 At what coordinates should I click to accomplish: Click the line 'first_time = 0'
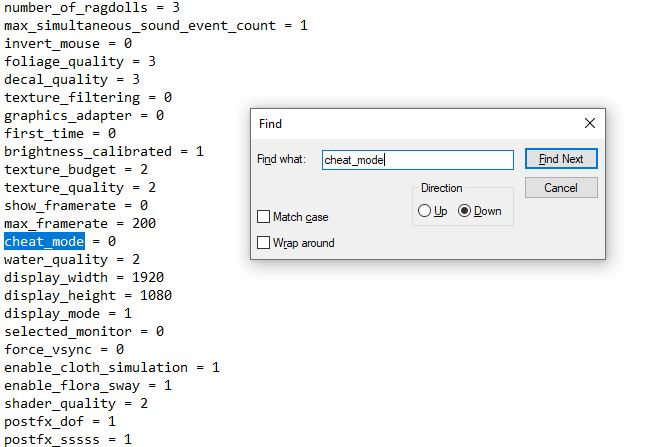60,133
